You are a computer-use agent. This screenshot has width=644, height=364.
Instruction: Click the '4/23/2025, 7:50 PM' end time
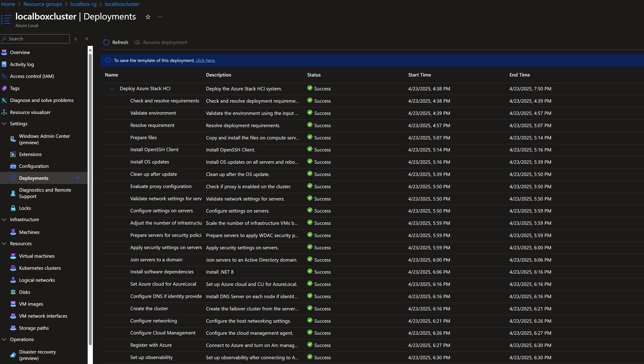click(530, 89)
